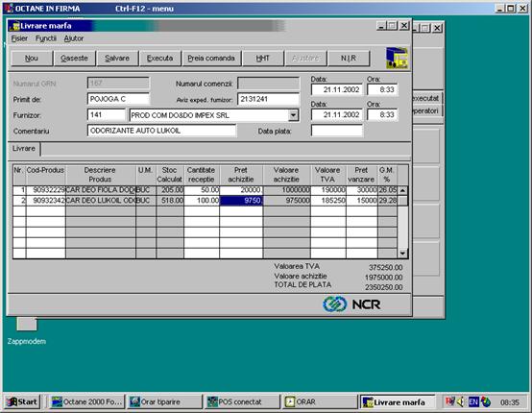The width and height of the screenshot is (532, 413).
Task: Click the delivery truck icon in toolbar
Action: (x=397, y=58)
